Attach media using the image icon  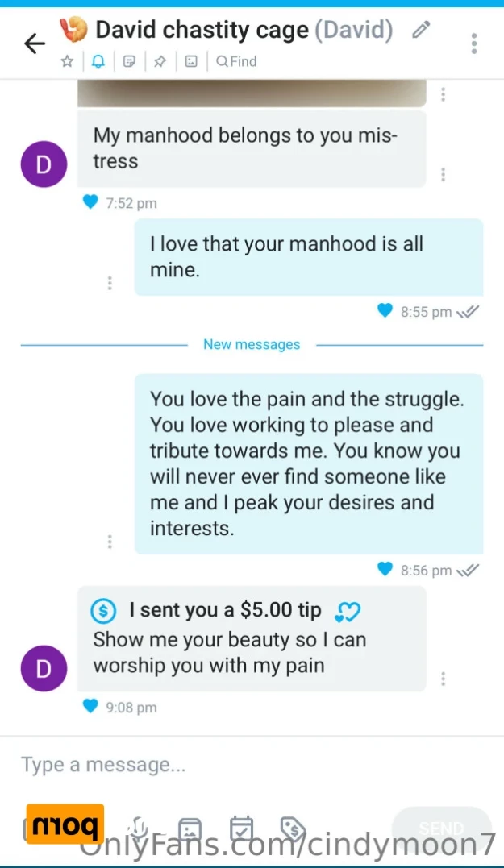(x=190, y=828)
